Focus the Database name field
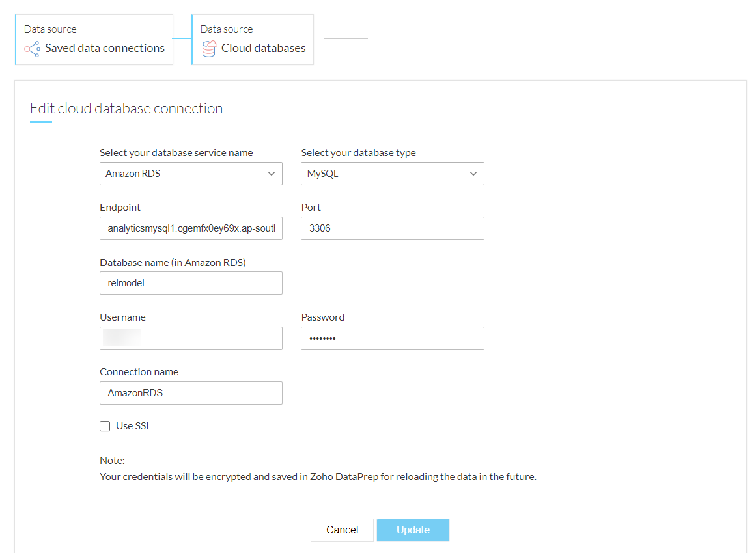This screenshot has width=756, height=553. point(191,283)
